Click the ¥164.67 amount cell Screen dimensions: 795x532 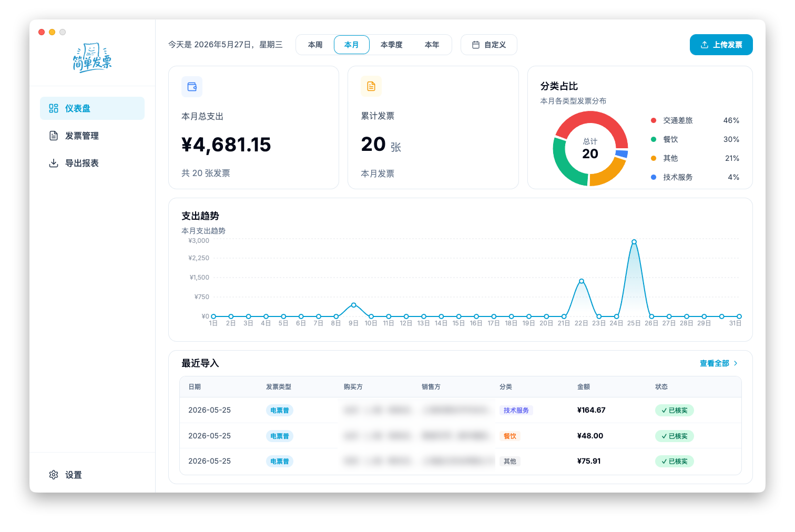click(x=592, y=410)
